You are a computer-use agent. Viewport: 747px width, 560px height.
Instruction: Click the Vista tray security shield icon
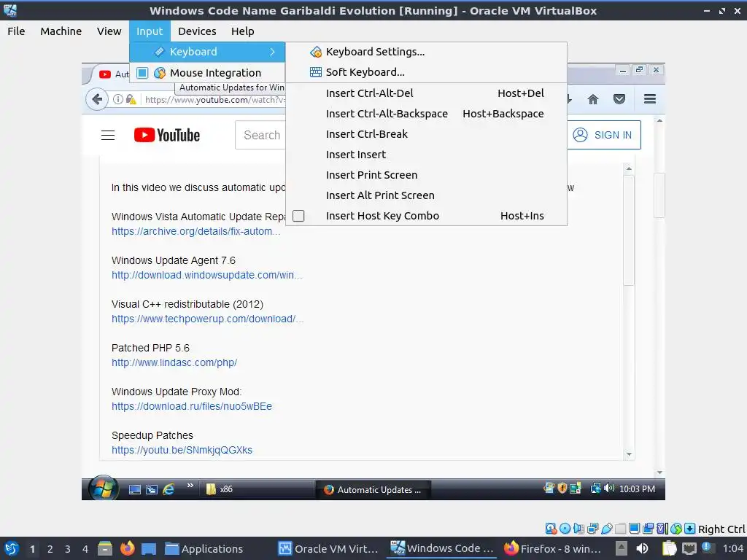click(562, 488)
